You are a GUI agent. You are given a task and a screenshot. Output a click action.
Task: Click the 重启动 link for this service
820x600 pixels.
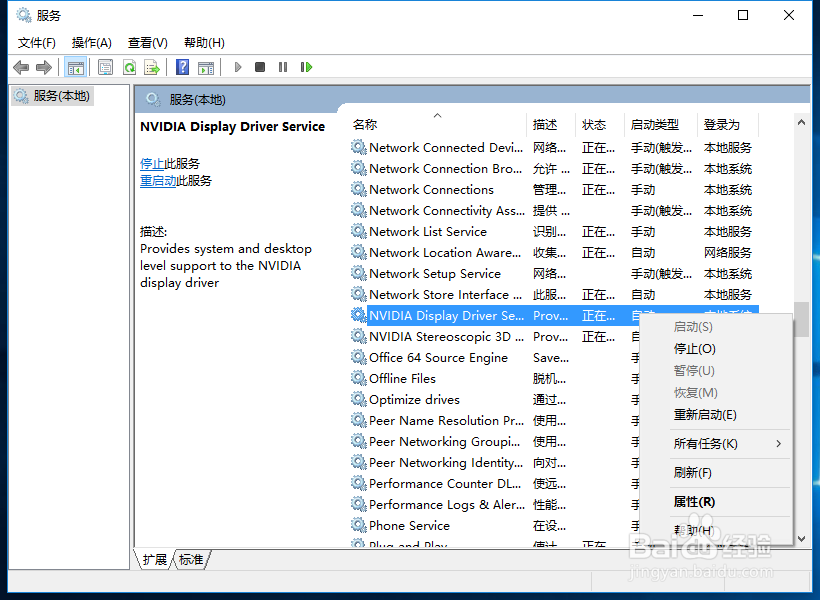(x=158, y=181)
